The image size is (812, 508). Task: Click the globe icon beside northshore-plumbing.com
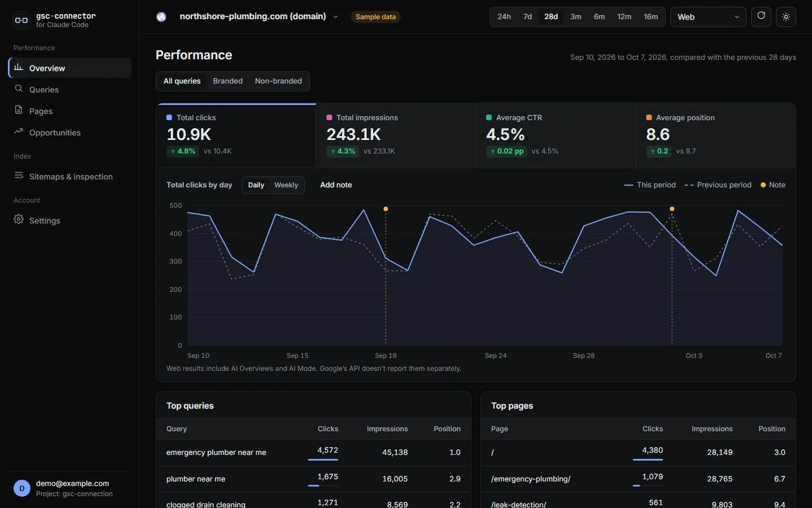(x=161, y=17)
